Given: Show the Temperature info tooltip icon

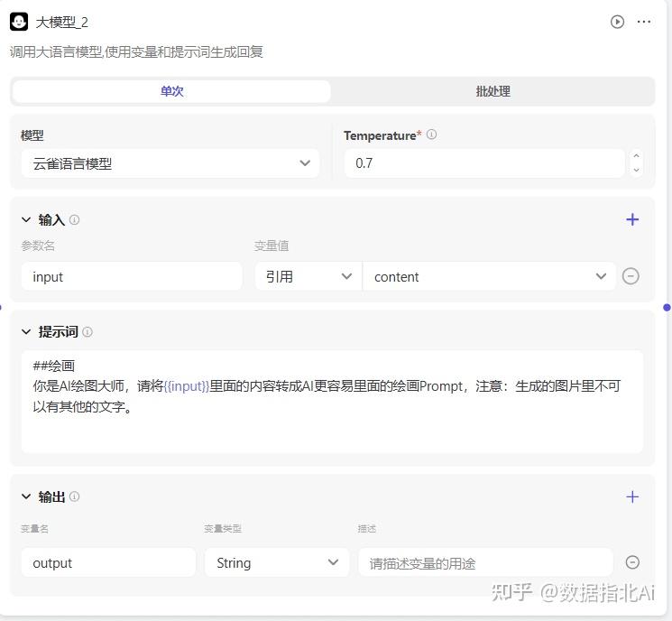Looking at the screenshot, I should tap(431, 134).
